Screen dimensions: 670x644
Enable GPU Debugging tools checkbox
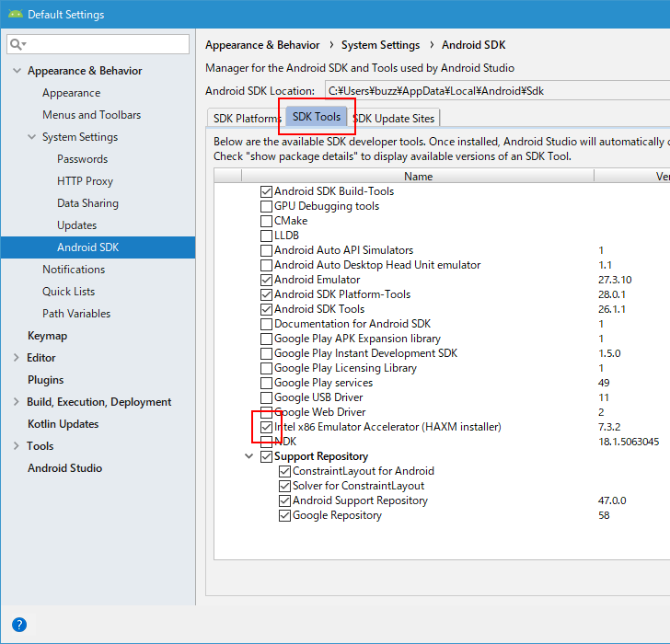pyautogui.click(x=266, y=206)
